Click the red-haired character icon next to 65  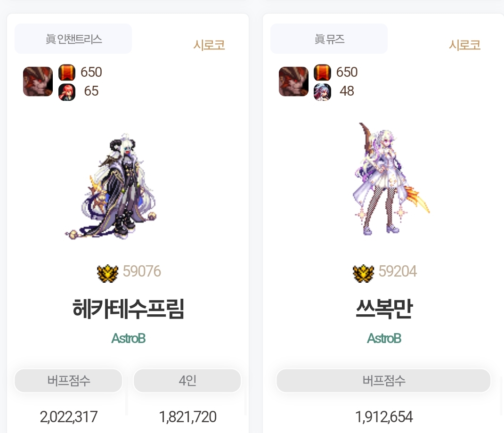67,92
